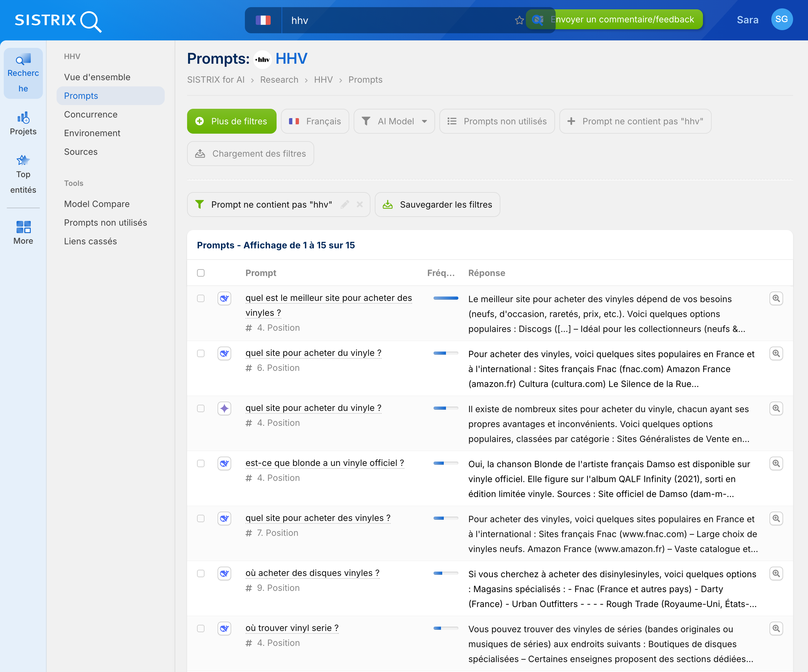
Task: Select the checkbox for 'est-ce que blonde' prompt
Action: (x=201, y=463)
